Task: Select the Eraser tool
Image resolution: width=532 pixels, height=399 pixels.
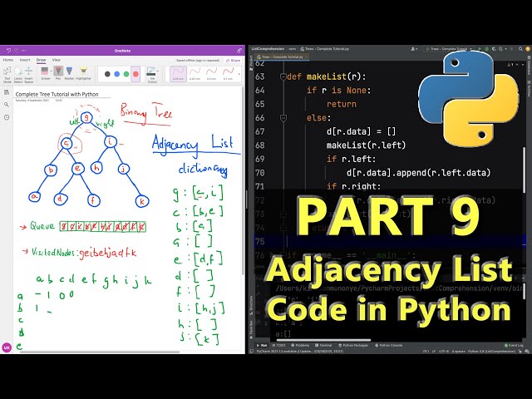Action: tap(45, 73)
